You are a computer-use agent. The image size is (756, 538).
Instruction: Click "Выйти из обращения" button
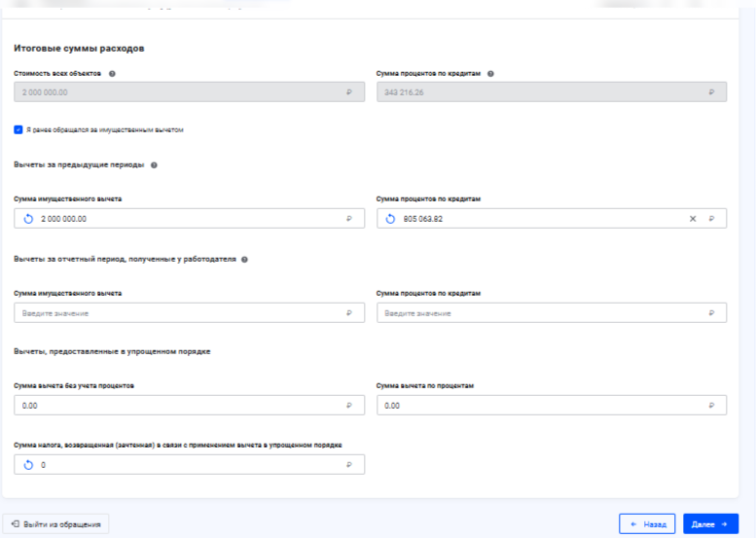(56, 523)
